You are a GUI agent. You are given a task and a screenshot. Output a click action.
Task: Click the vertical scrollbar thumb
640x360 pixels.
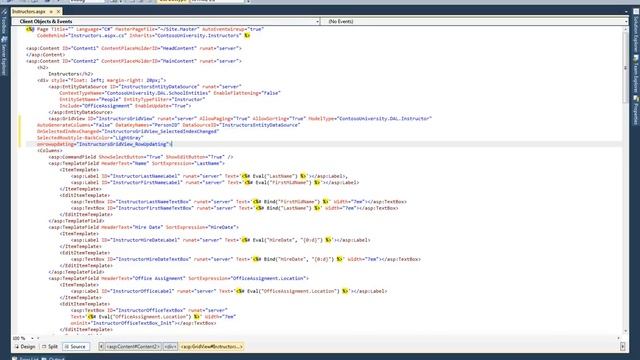[x=625, y=67]
